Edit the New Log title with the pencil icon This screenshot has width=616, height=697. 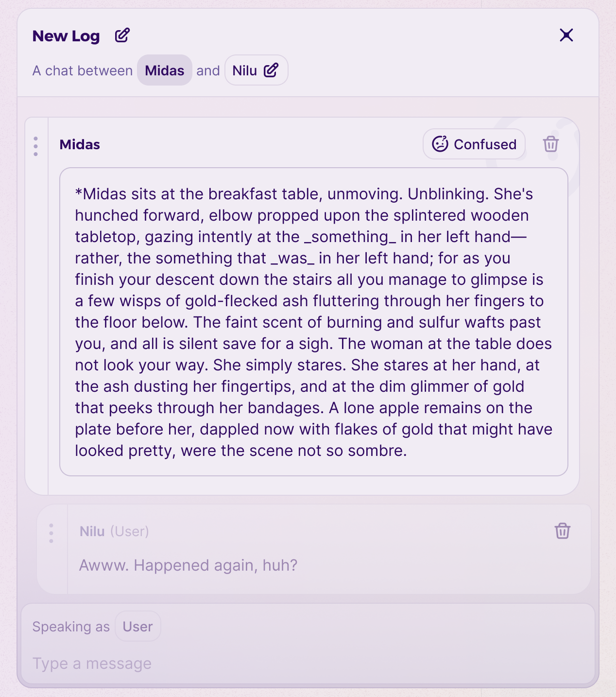122,35
